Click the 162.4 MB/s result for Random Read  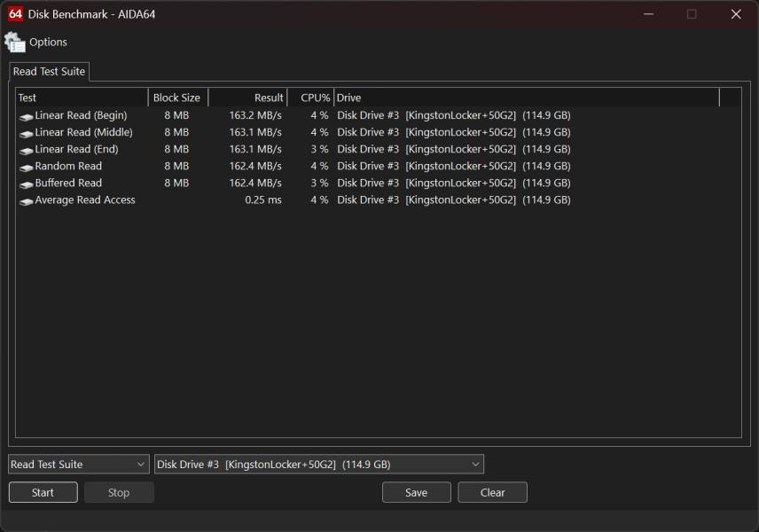(x=255, y=166)
